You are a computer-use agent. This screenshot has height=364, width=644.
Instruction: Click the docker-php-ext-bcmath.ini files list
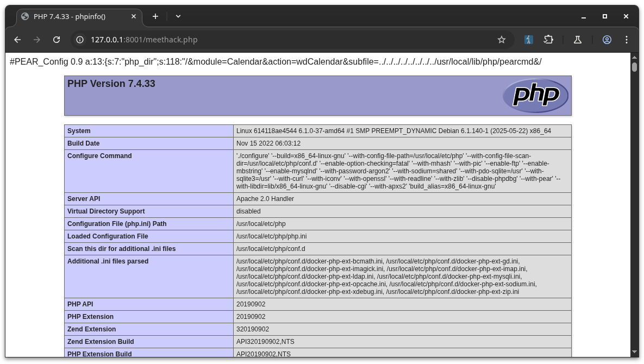pyautogui.click(x=386, y=277)
